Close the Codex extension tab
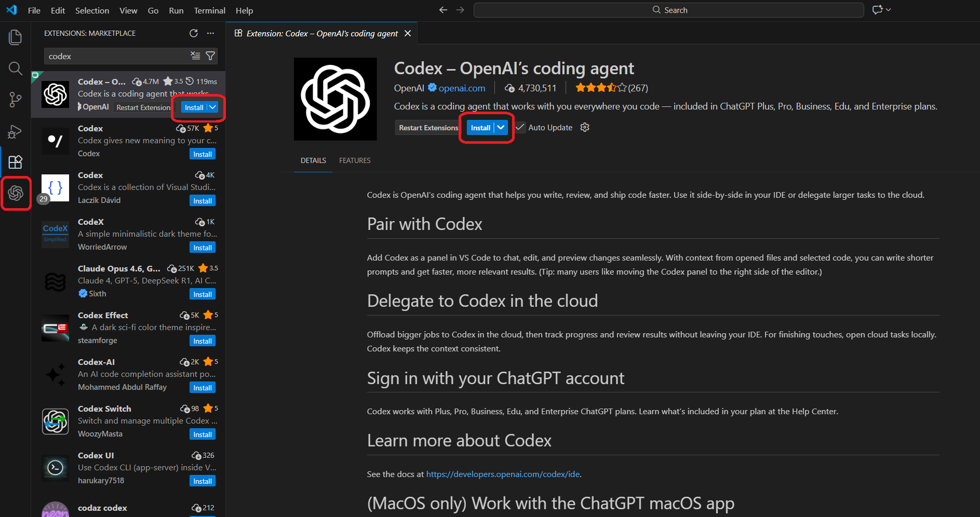The image size is (980, 517). (x=408, y=33)
